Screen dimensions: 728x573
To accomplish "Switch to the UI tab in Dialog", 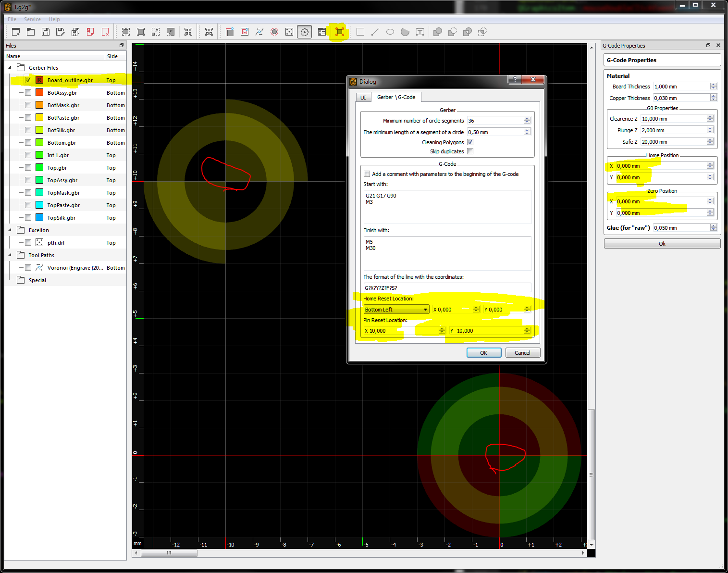I will tap(363, 98).
